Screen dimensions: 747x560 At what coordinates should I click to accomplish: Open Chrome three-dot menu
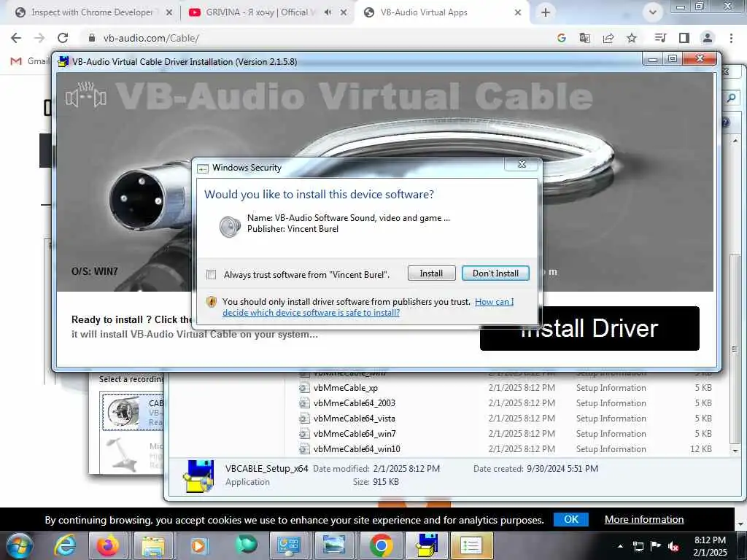pos(731,38)
